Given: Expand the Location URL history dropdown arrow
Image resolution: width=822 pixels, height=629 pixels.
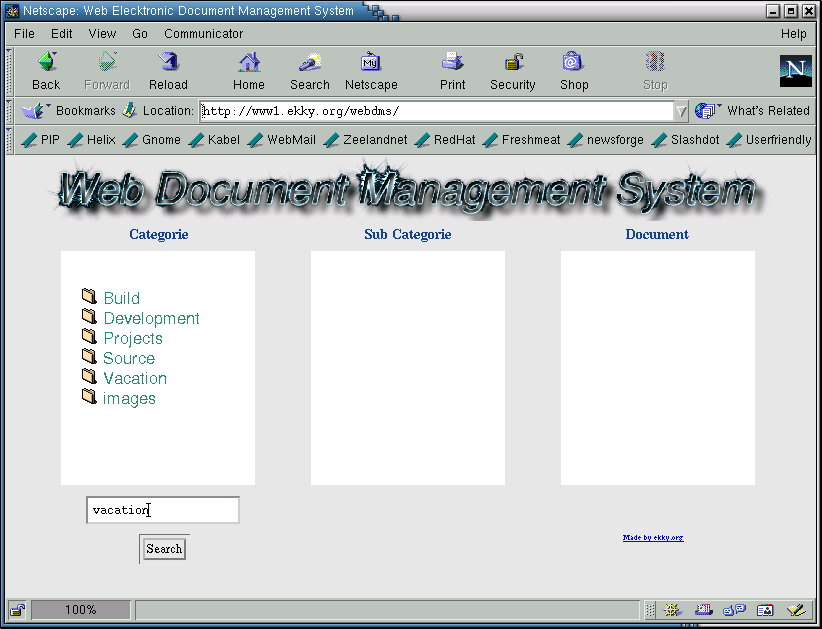Looking at the screenshot, I should pos(681,111).
